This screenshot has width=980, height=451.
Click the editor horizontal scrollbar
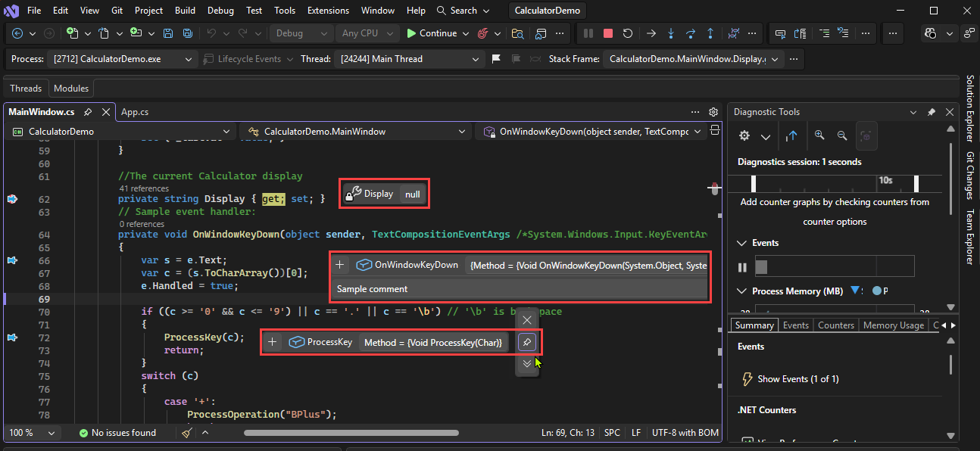click(351, 433)
